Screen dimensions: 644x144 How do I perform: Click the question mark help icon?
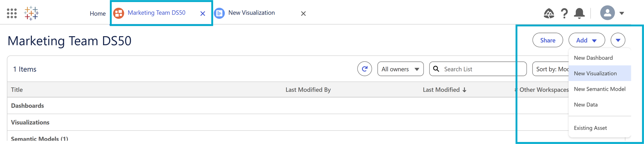click(564, 13)
